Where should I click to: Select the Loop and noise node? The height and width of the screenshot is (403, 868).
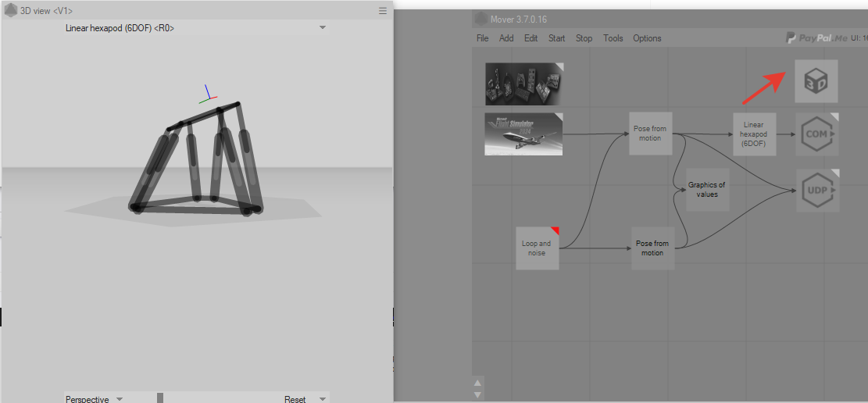click(537, 248)
